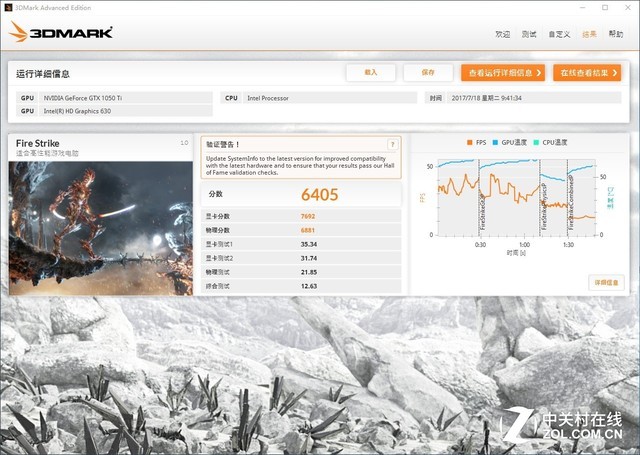Click the Fire Strike preview image

(x=100, y=228)
